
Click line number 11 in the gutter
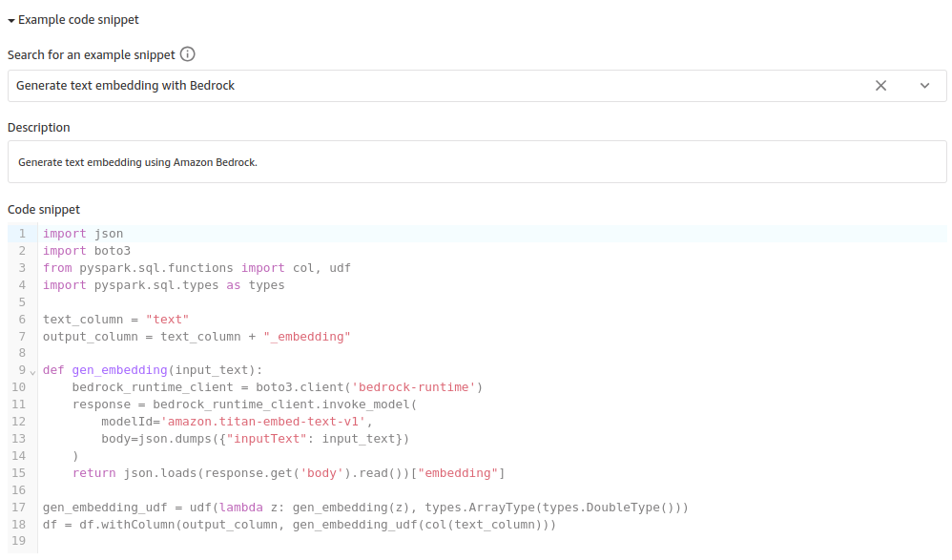point(19,404)
